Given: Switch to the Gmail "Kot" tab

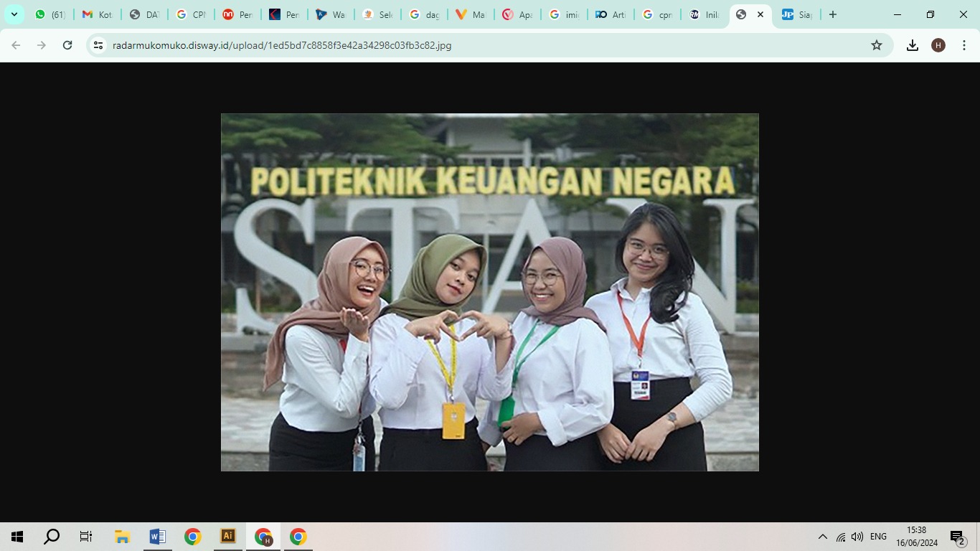Looking at the screenshot, I should point(97,14).
